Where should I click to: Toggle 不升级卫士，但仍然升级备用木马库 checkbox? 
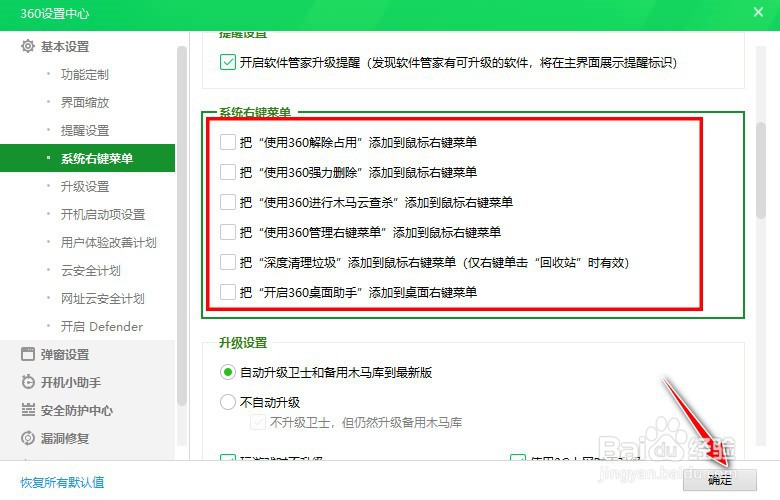click(x=258, y=422)
